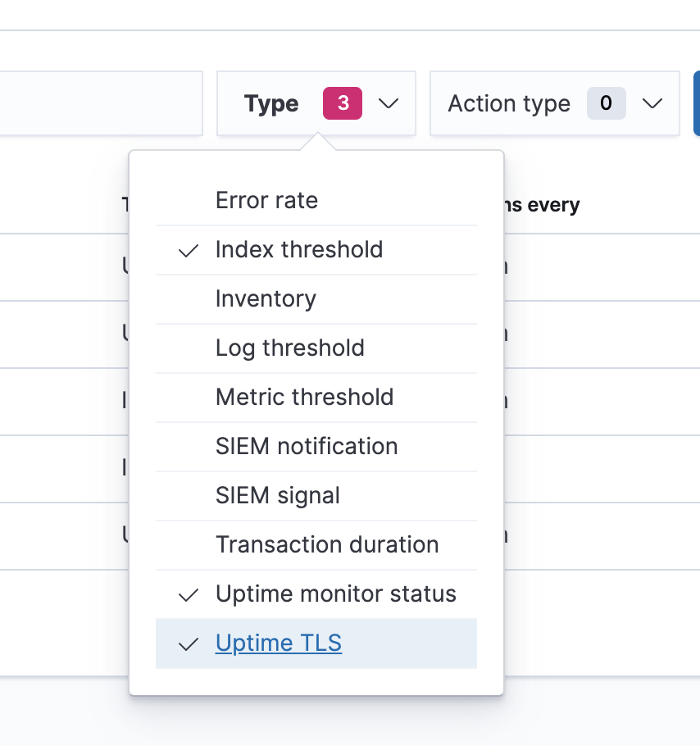This screenshot has width=700, height=746.
Task: Click the blue button at the right edge
Action: (x=698, y=103)
